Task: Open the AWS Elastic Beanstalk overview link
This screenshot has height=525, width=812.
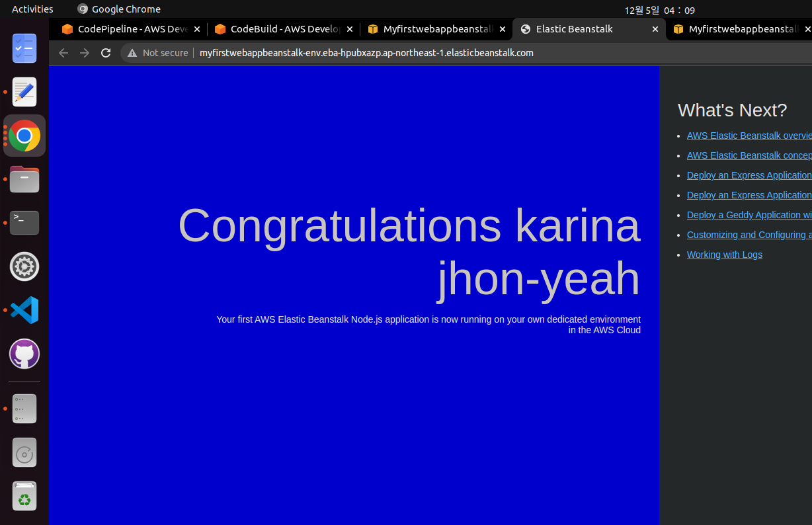Action: coord(749,136)
